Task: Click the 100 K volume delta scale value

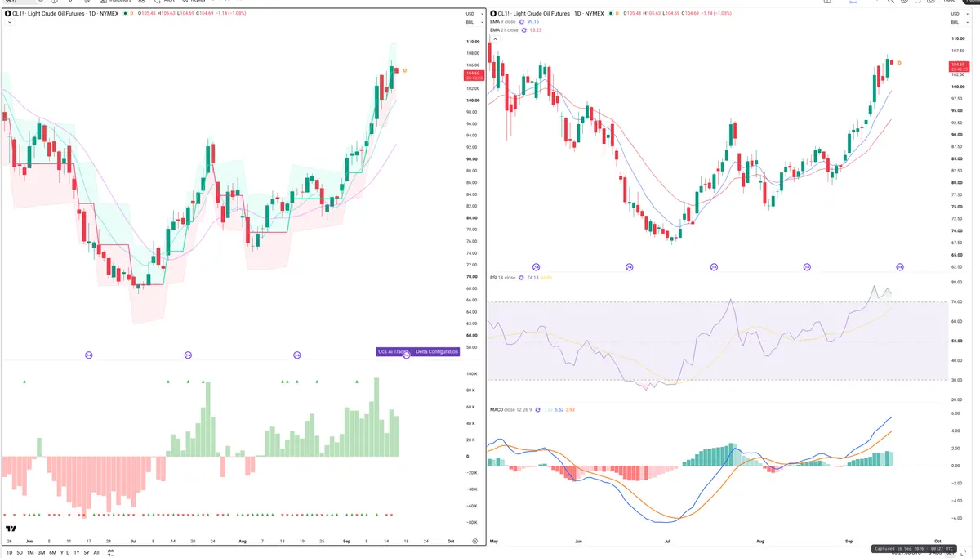Action: [472, 374]
